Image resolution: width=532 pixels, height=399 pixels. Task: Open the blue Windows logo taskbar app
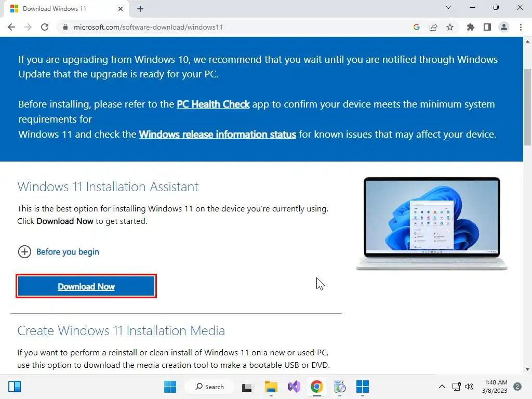coord(362,387)
